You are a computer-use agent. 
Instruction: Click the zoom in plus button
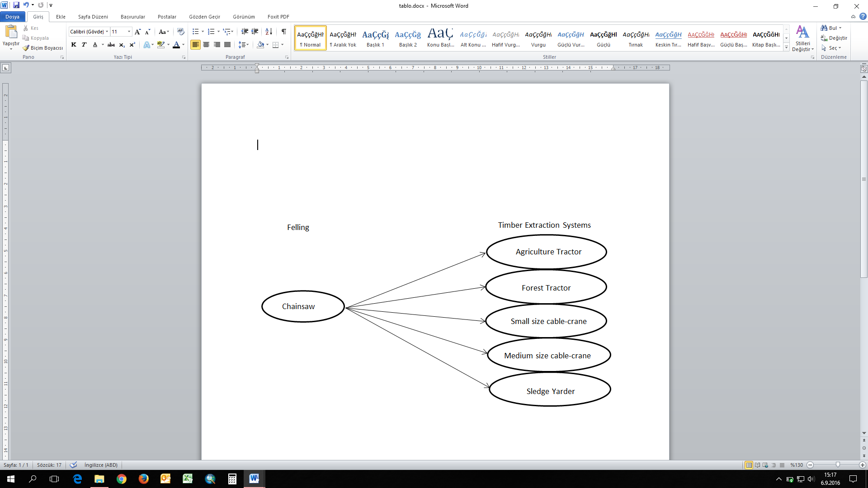point(863,465)
